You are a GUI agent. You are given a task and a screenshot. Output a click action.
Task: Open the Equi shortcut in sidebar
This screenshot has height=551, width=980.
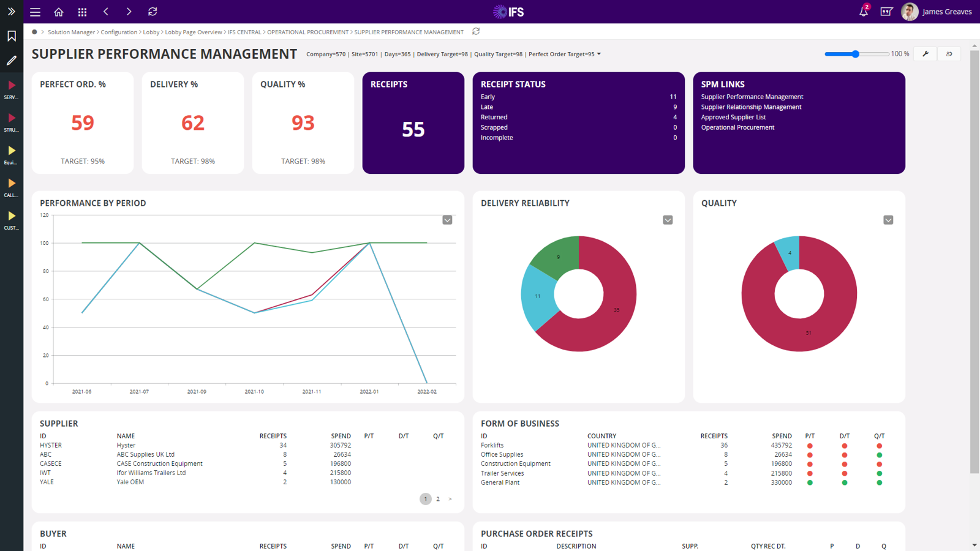(x=12, y=154)
